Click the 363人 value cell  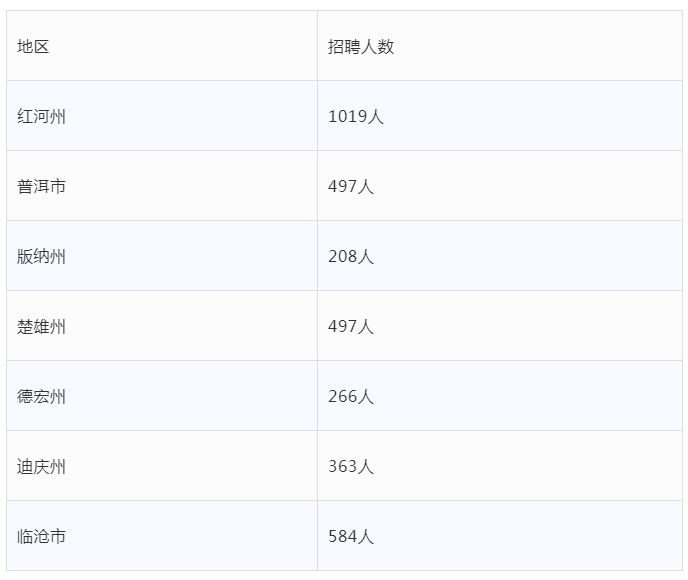[350, 467]
